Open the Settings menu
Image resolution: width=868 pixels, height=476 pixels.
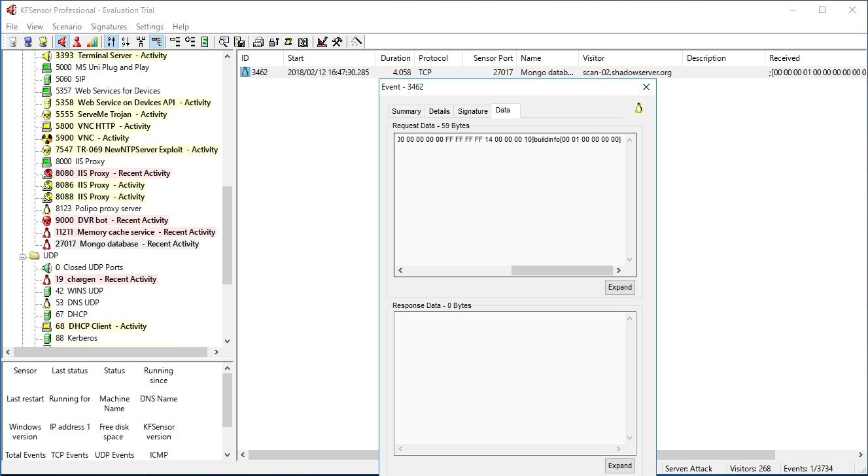click(x=150, y=27)
